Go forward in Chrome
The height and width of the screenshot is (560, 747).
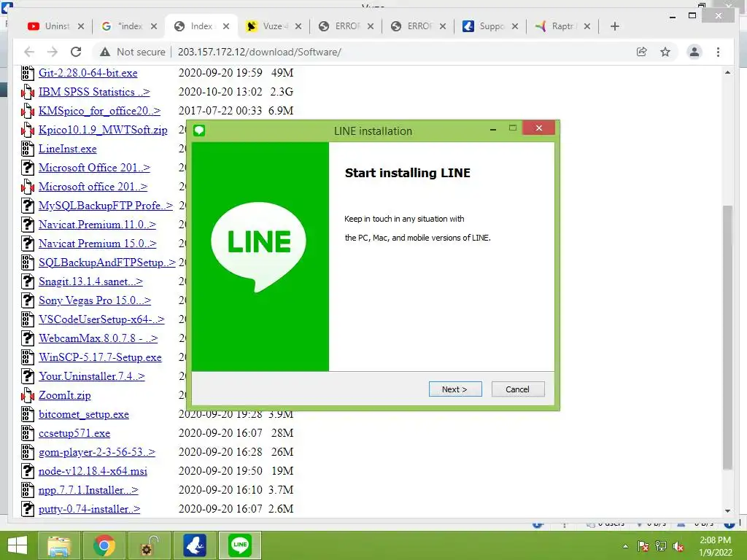tap(53, 52)
